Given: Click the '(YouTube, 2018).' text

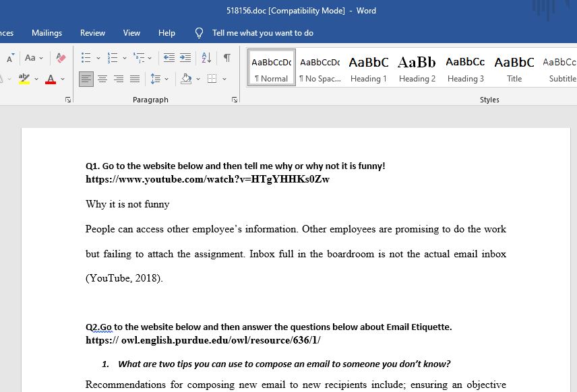Looking at the screenshot, I should click(x=124, y=278).
